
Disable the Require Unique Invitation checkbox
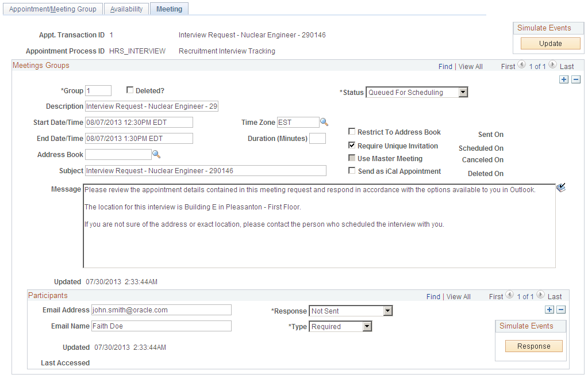pos(352,145)
